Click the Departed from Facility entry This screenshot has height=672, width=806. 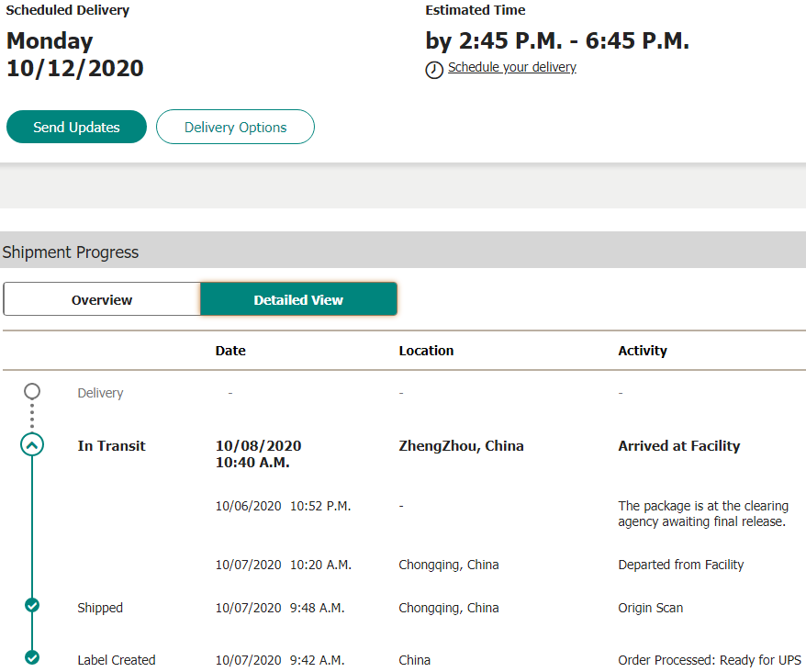click(x=680, y=565)
